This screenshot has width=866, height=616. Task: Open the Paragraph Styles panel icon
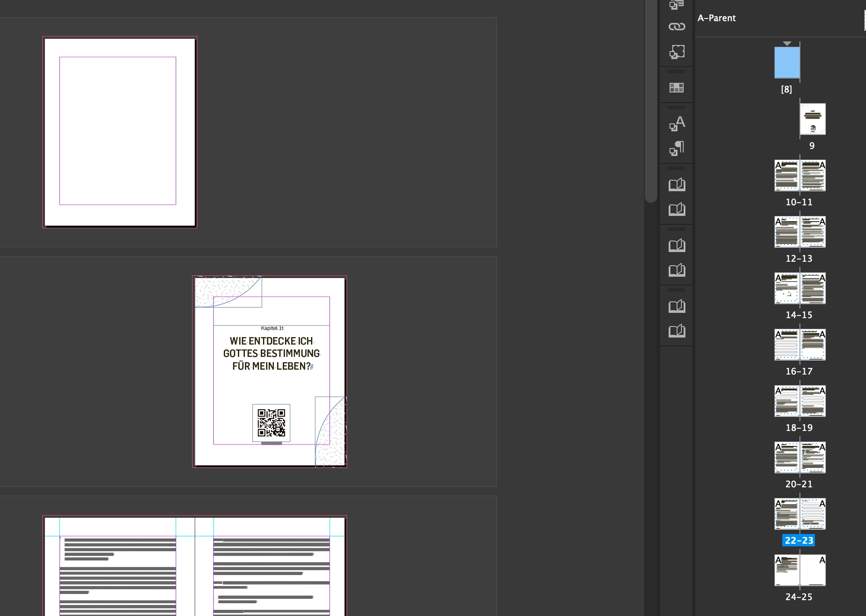coord(677,148)
